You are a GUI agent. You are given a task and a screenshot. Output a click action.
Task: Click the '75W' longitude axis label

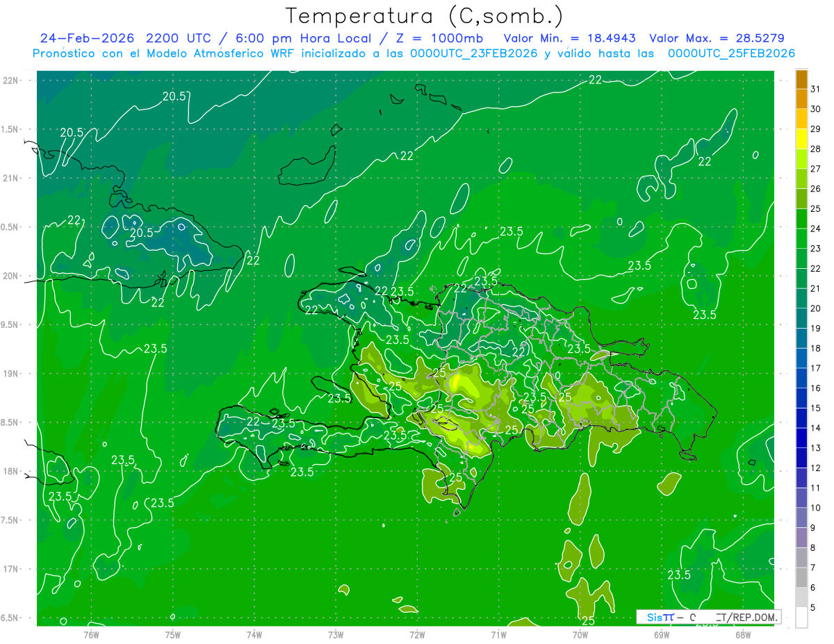[x=173, y=634]
